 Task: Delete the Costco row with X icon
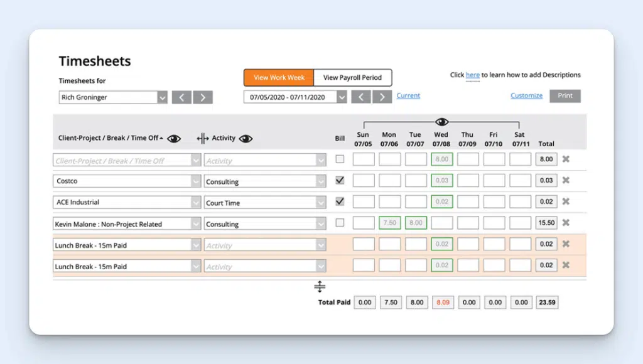click(x=565, y=181)
